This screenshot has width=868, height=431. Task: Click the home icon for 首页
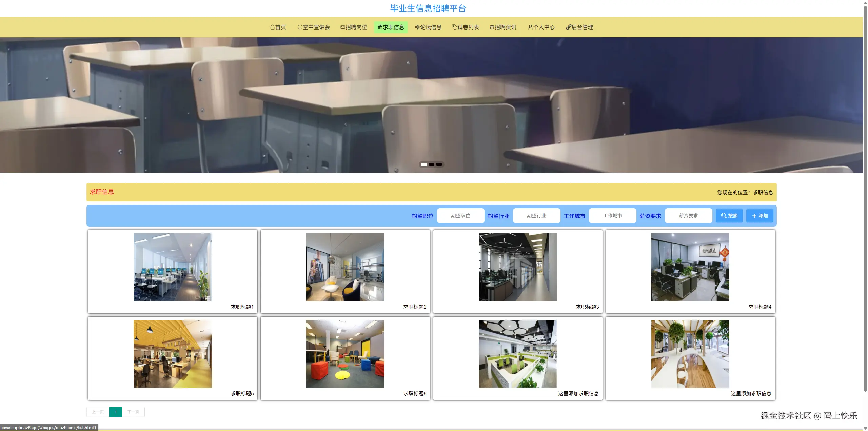272,27
